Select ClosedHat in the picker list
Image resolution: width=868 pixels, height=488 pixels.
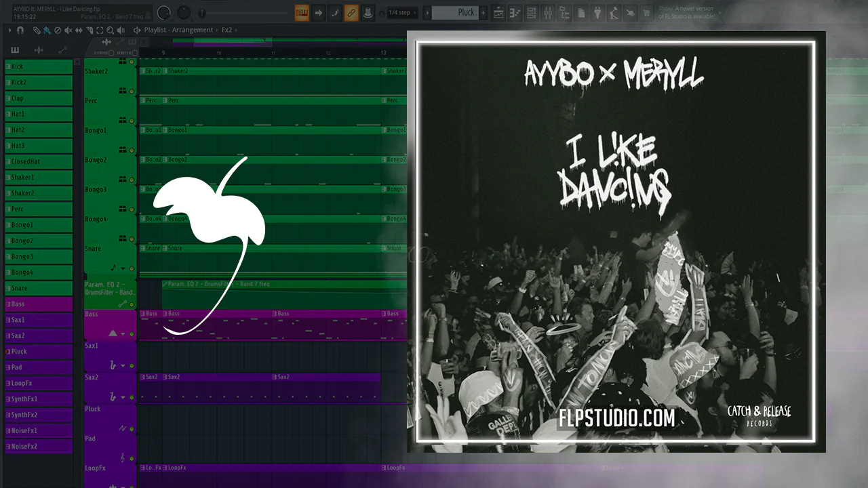39,162
